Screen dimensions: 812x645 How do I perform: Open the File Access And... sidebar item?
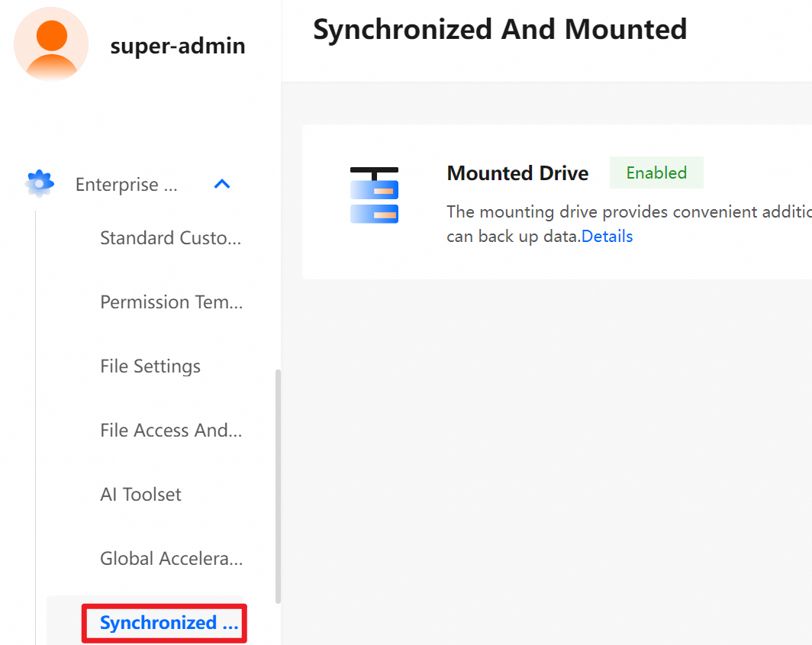tap(171, 431)
